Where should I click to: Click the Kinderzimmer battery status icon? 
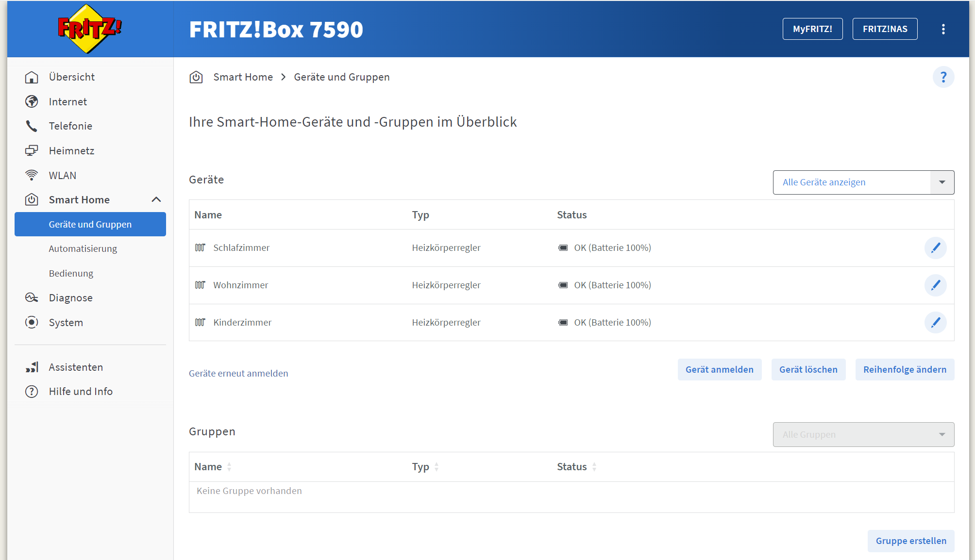click(x=563, y=322)
